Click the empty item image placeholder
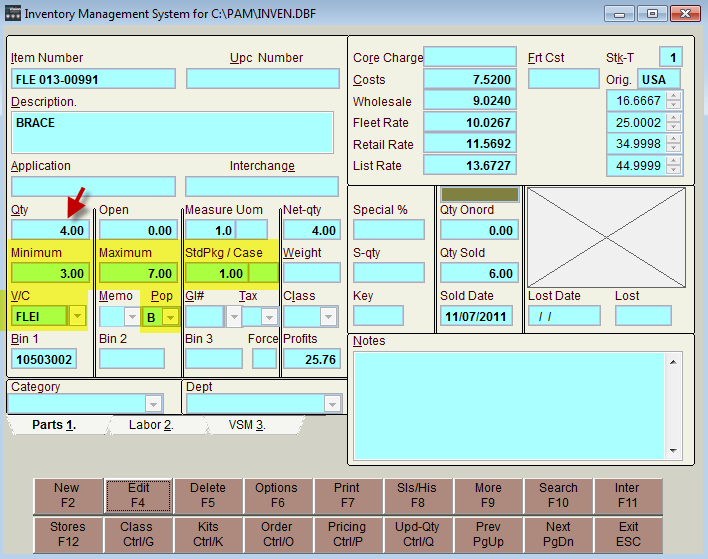The height and width of the screenshot is (559, 708). (606, 238)
